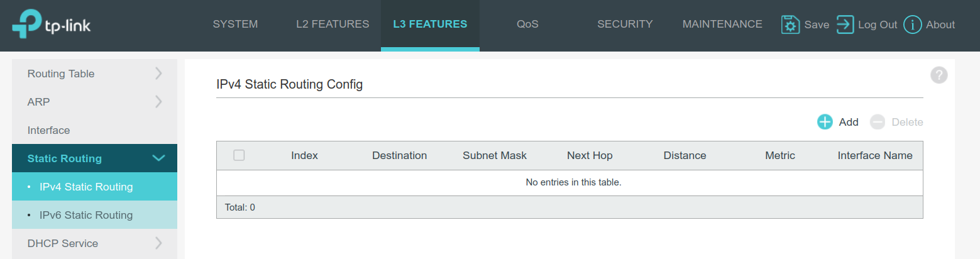Click the Add plus icon
The height and width of the screenshot is (259, 980).
click(825, 122)
